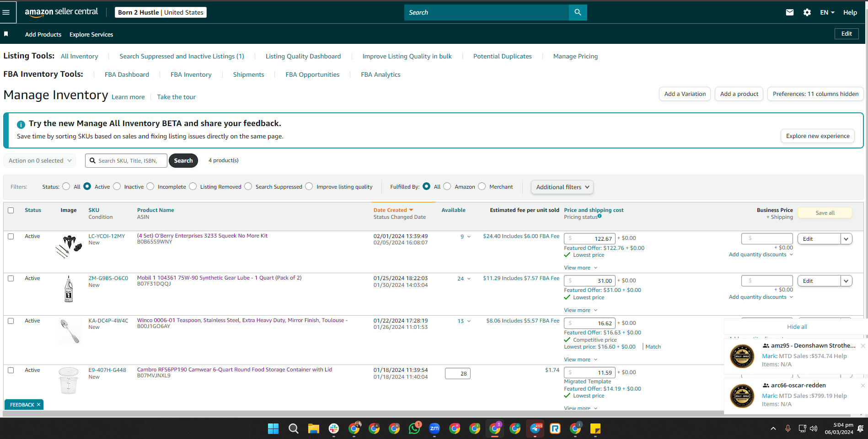Expand View more for the Squeek Kit row
The width and height of the screenshot is (868, 439).
coord(581,268)
